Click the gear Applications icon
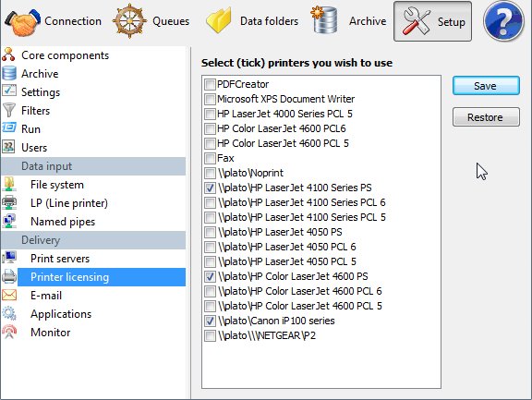Screen dimensions: 532x400 tap(9, 313)
